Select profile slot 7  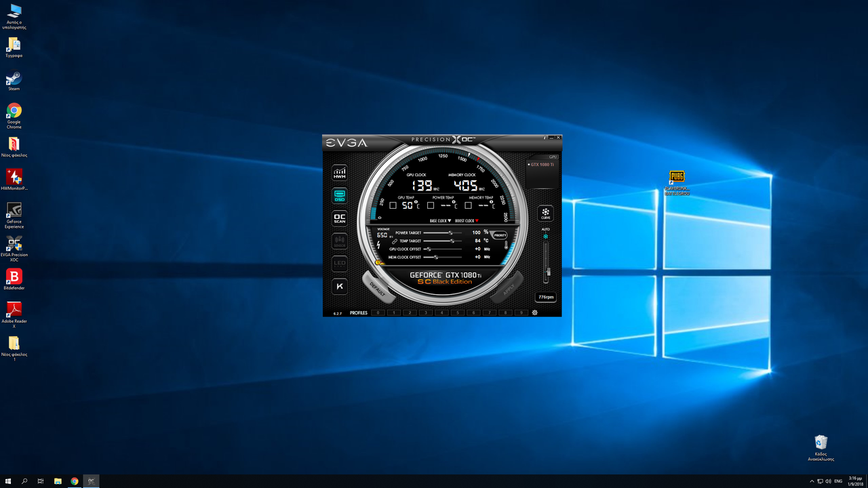coord(490,312)
